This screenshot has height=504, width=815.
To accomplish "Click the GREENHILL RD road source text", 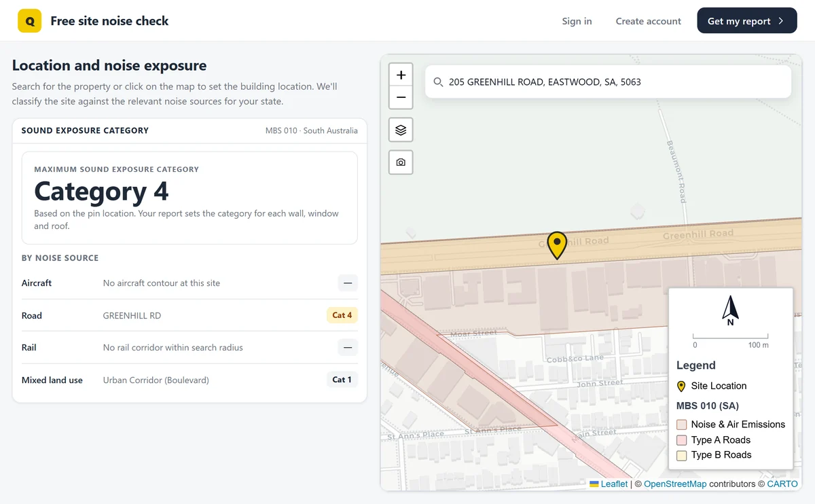I will pos(132,316).
